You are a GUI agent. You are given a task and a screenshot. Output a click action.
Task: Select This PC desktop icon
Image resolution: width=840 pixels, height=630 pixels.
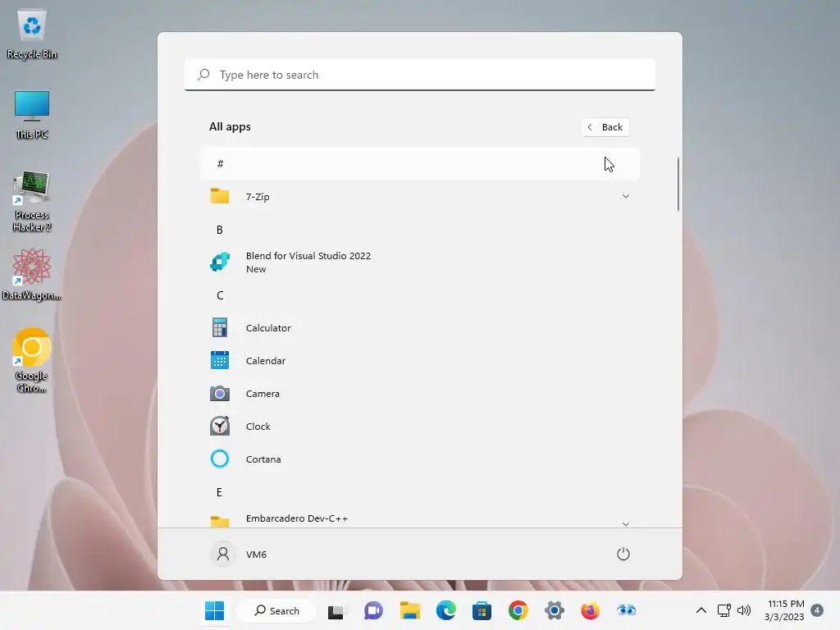point(32,115)
